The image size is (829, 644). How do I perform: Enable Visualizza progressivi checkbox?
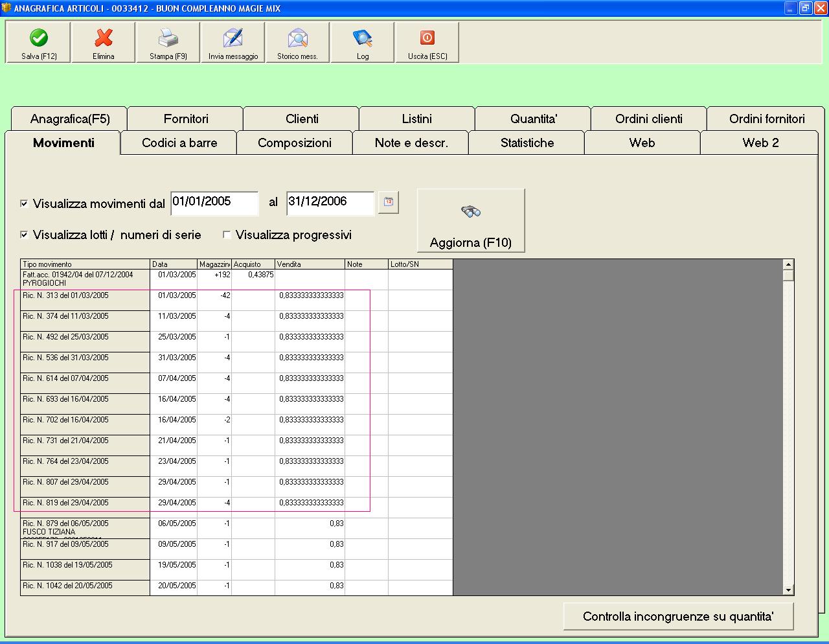click(x=227, y=235)
